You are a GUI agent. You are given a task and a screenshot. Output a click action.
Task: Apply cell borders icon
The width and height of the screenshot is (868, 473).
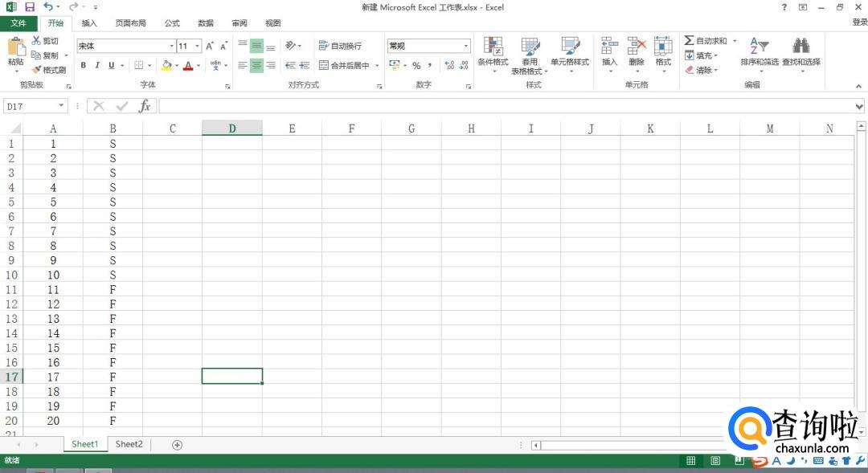pyautogui.click(x=139, y=65)
